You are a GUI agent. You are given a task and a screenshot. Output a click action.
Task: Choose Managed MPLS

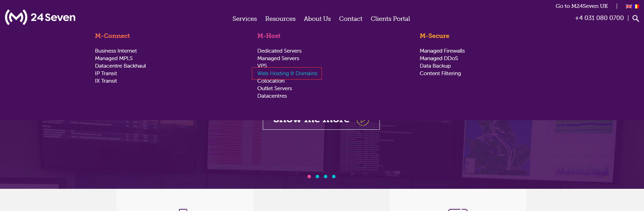click(x=114, y=58)
